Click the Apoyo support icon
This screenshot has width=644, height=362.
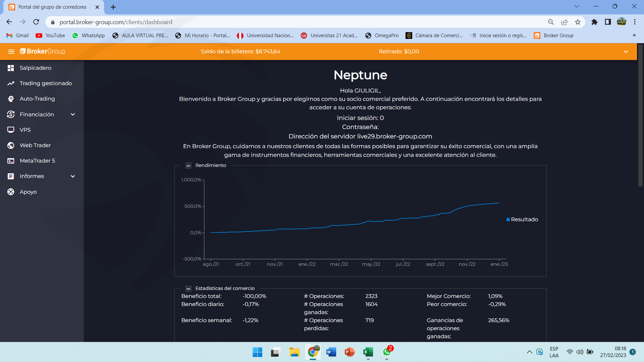(11, 192)
